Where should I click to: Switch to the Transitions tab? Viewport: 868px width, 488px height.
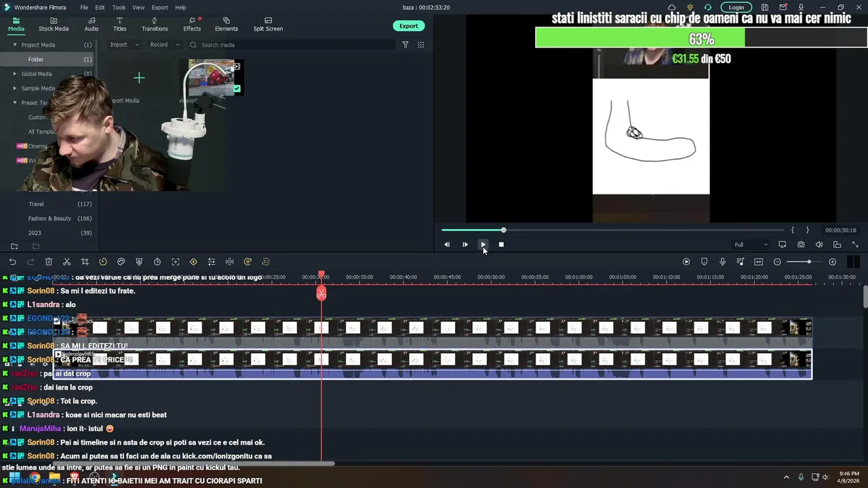(x=155, y=24)
